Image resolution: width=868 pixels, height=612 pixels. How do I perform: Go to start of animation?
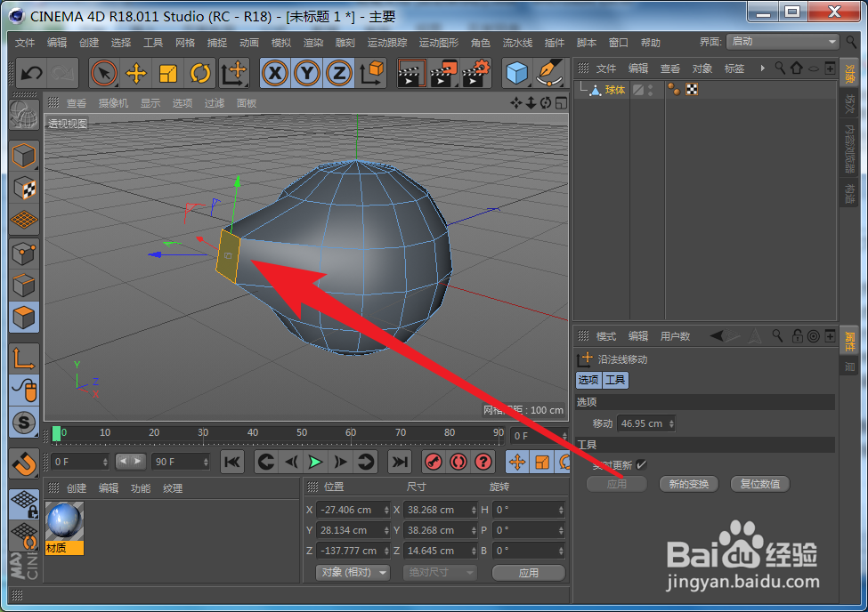click(x=232, y=462)
